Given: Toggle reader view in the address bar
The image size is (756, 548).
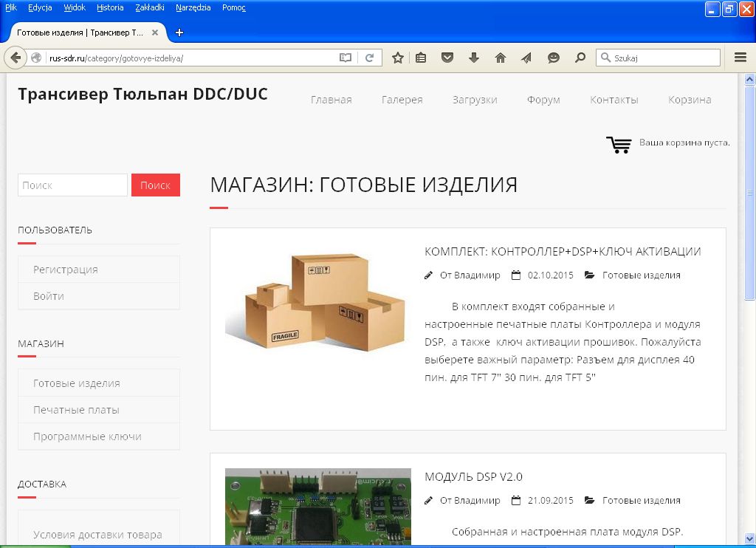Looking at the screenshot, I should [345, 58].
